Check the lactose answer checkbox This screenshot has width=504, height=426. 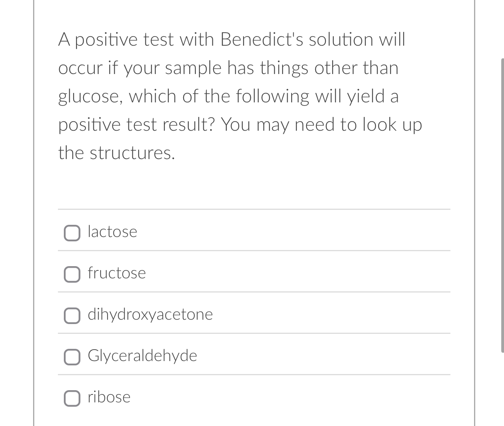coord(72,233)
